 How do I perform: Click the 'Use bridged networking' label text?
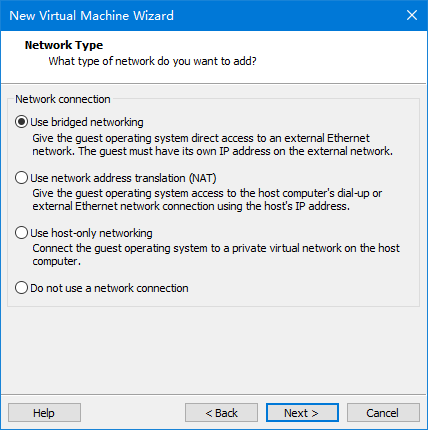coord(87,122)
